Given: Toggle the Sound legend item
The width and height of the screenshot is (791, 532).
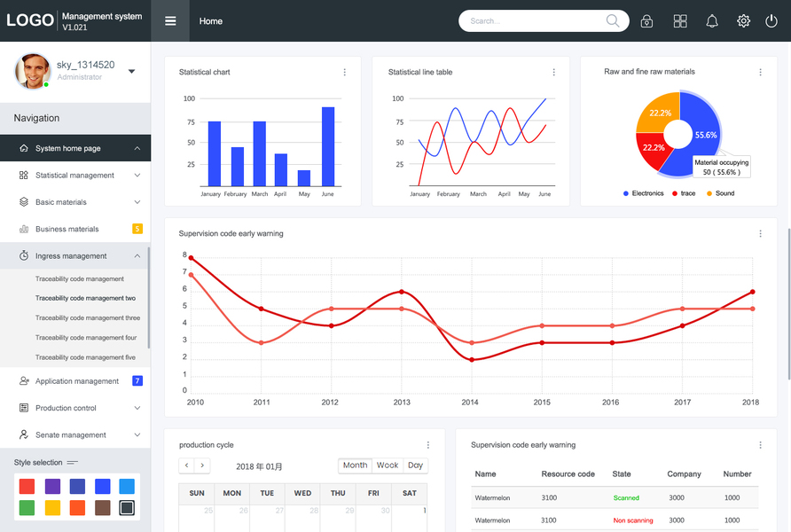Looking at the screenshot, I should pyautogui.click(x=720, y=193).
